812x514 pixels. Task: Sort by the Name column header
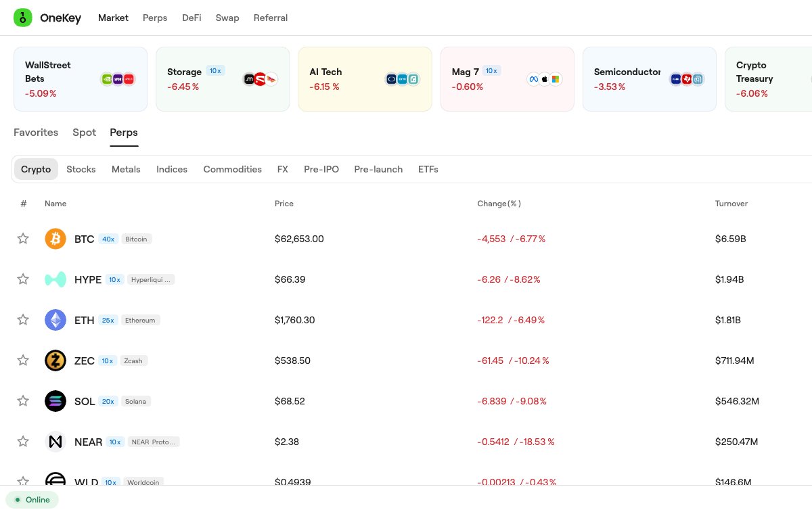55,204
